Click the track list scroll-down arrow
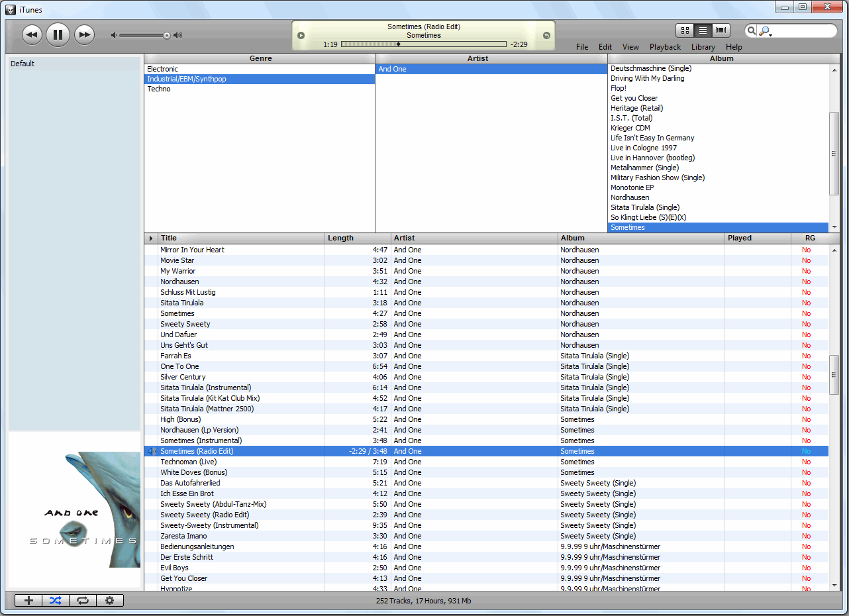Image resolution: width=849 pixels, height=616 pixels. [x=834, y=585]
